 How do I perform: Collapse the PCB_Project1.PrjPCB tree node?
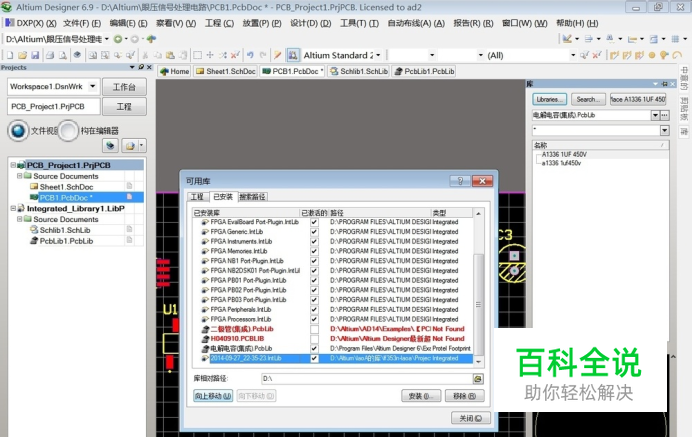pos(13,165)
